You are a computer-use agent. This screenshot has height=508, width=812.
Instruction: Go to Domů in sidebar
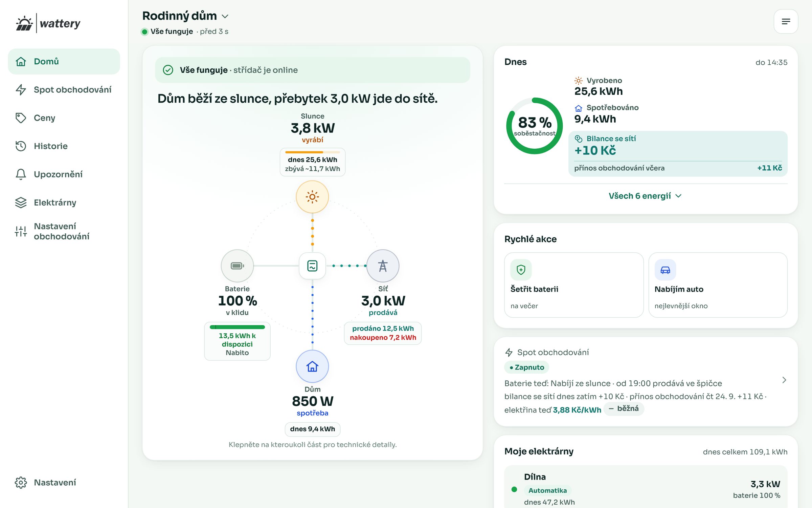click(x=64, y=61)
